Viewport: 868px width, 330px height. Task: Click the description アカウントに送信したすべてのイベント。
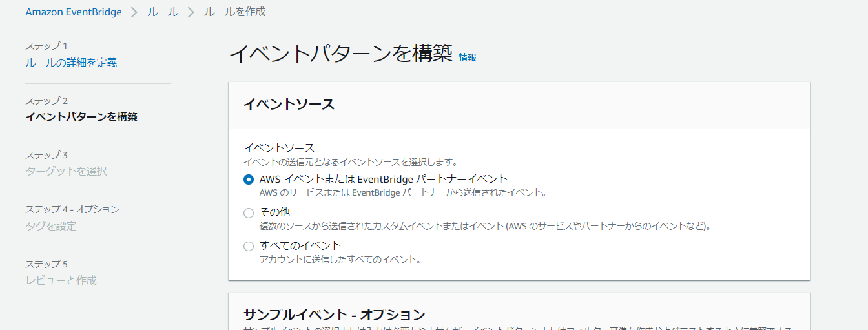(x=340, y=260)
